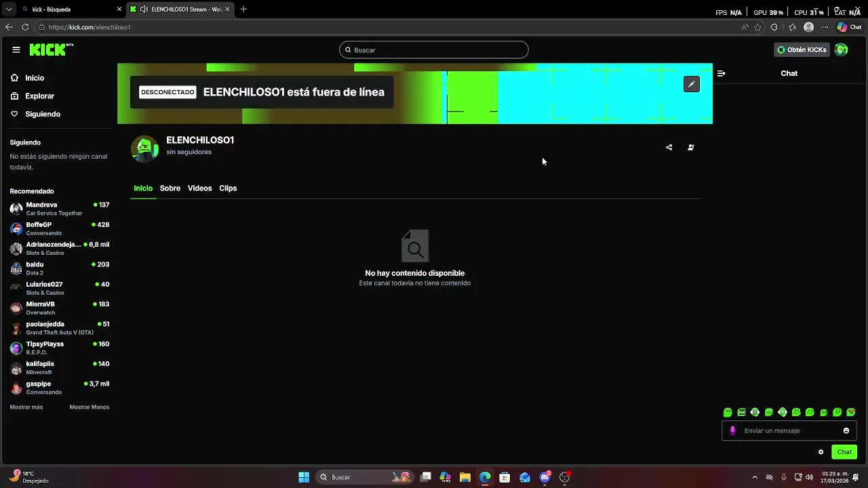Click the first green emote in chat
868x488 pixels.
[x=728, y=412]
